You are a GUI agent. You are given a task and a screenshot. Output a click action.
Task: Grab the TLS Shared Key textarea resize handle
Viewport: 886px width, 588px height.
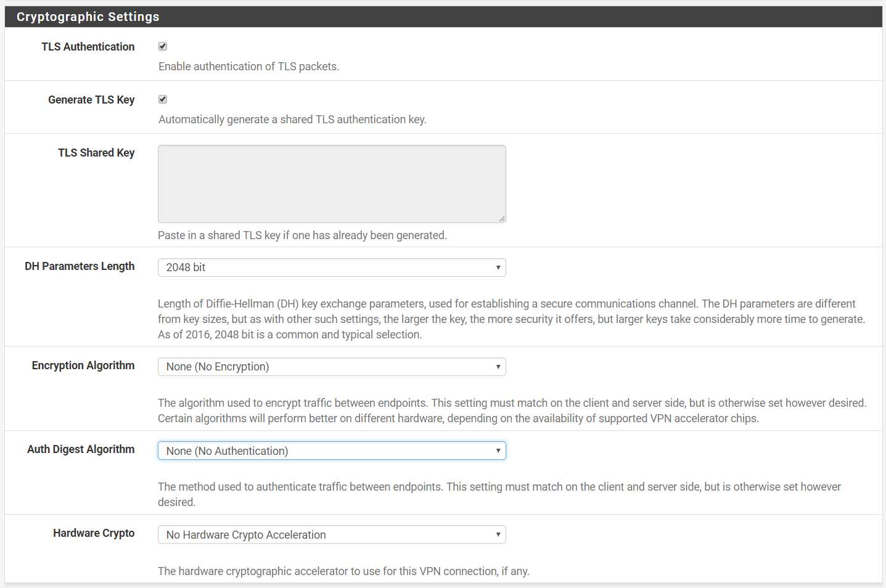502,219
